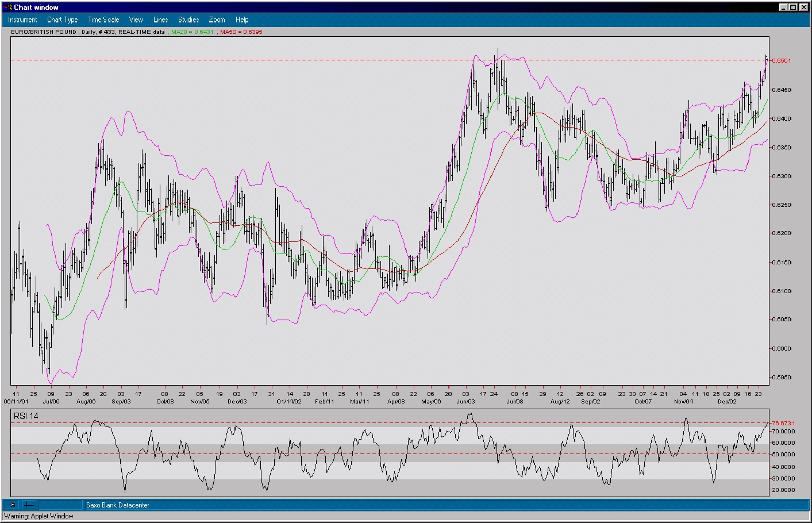The width and height of the screenshot is (812, 523).
Task: Click the 01/14/02 date axis label
Action: [x=288, y=402]
